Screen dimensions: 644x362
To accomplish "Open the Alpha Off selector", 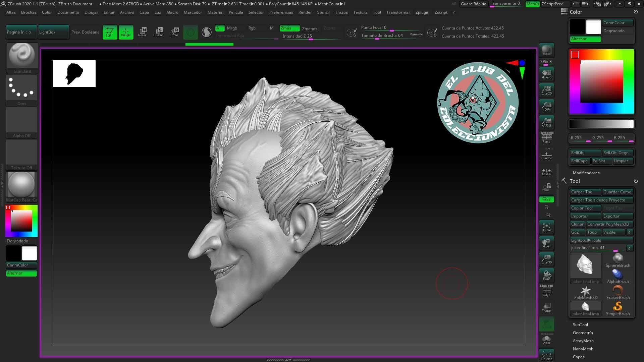I will [22, 122].
